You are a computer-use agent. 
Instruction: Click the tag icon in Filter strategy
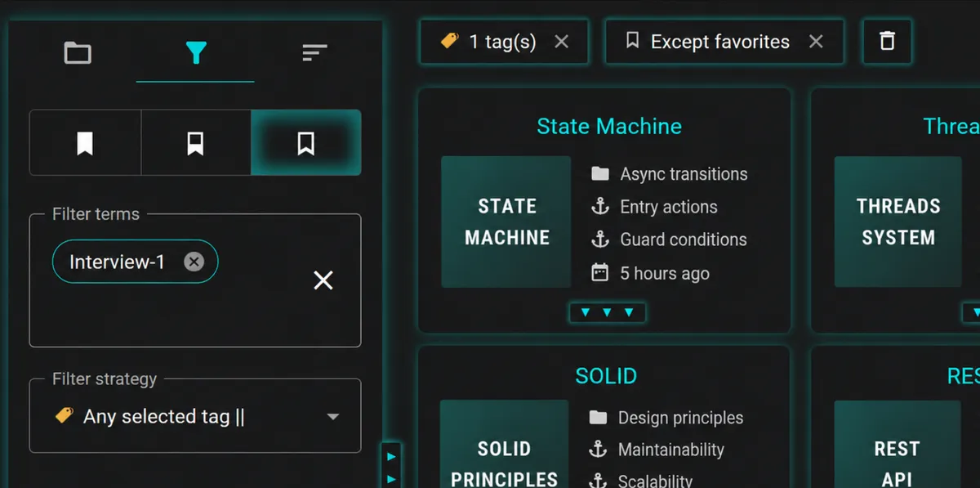64,415
